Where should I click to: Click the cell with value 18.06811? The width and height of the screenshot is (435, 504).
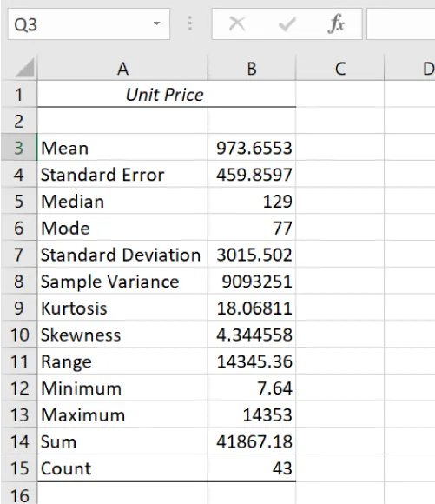point(252,308)
